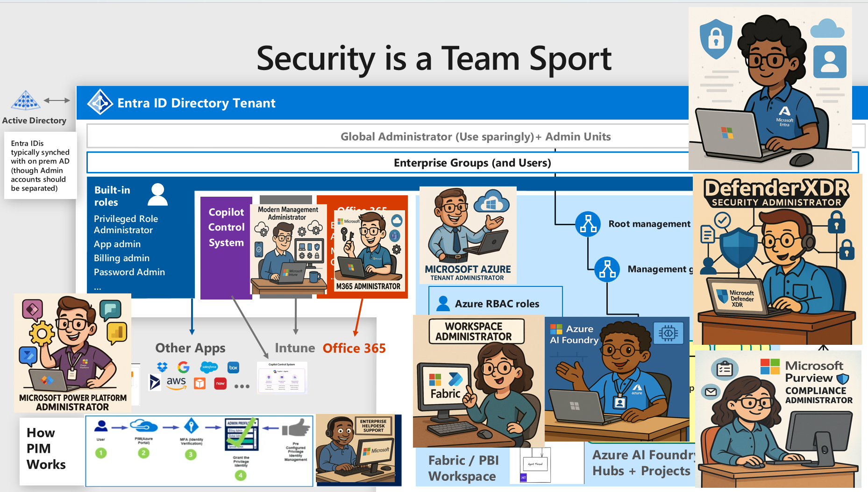Image resolution: width=868 pixels, height=492 pixels.
Task: Click the 'Azure AI Foundry Hubs + Projects' label
Action: [644, 463]
